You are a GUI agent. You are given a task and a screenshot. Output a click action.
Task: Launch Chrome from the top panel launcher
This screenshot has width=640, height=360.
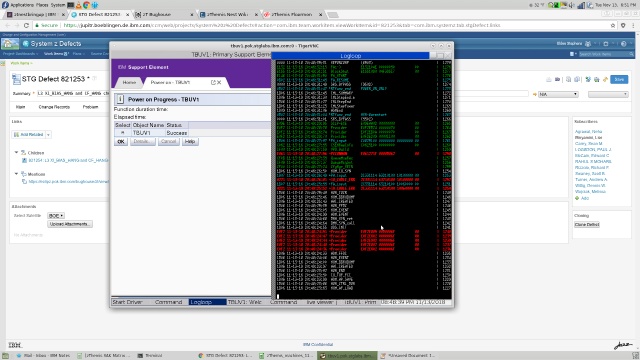[86, 5]
